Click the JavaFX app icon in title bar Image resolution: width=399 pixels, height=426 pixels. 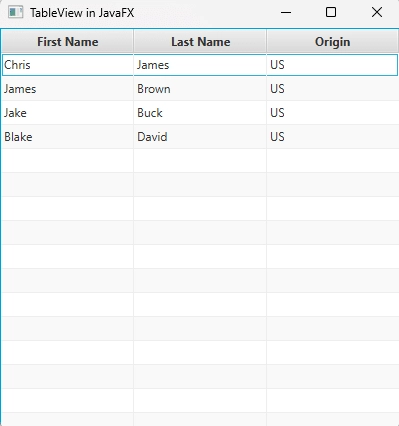coord(15,13)
